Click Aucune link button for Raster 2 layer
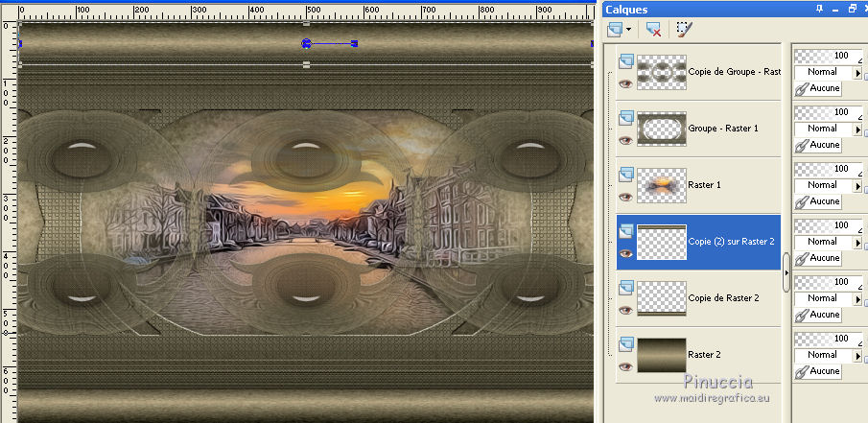The height and width of the screenshot is (423, 868). (817, 371)
